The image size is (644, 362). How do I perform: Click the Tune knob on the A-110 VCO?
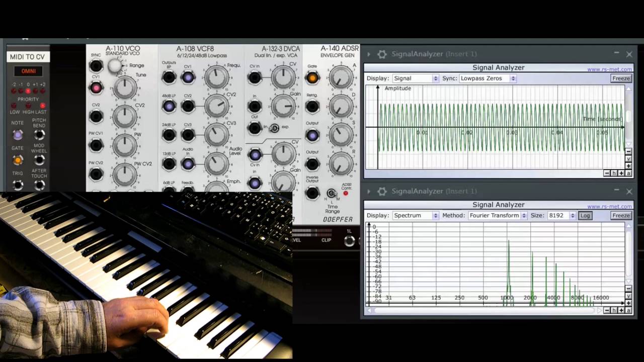[x=124, y=88]
